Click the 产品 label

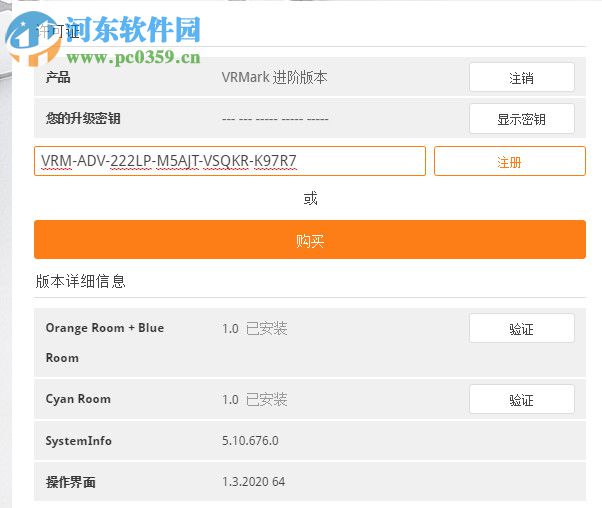coord(58,77)
